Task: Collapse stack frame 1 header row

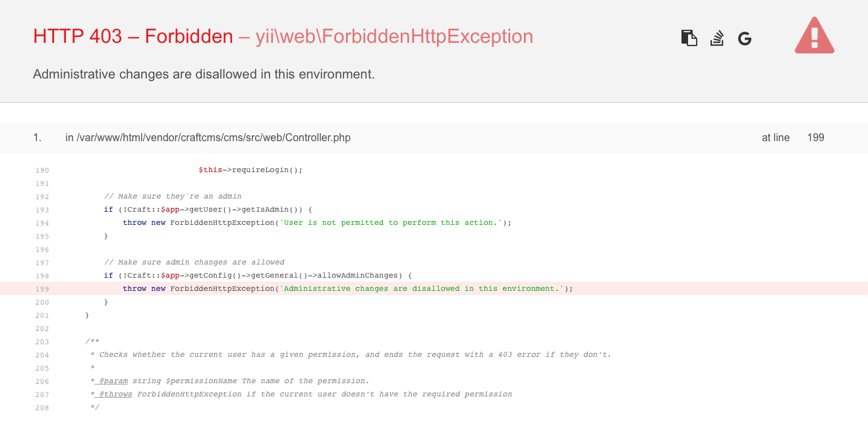Action: click(434, 138)
